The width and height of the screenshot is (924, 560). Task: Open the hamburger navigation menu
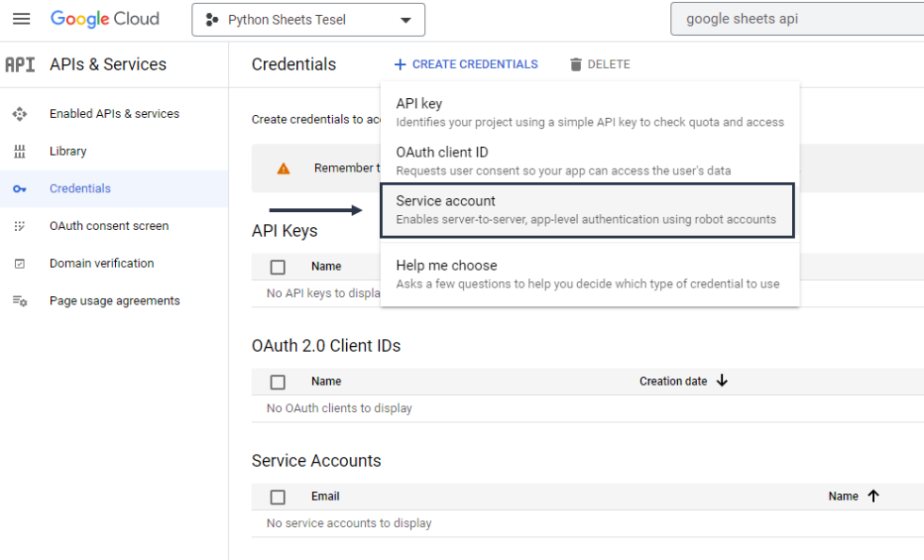21,19
